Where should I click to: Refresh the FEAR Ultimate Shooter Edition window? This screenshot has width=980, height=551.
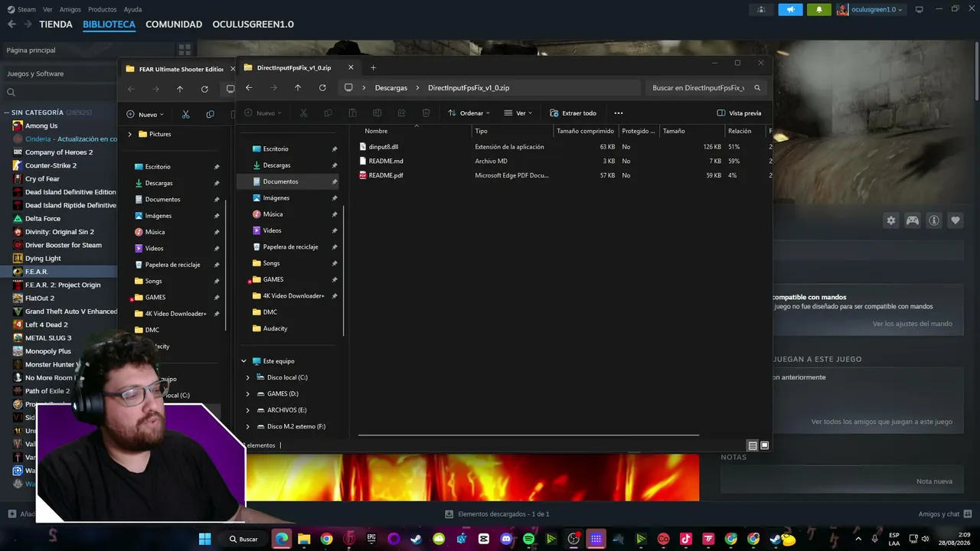[204, 89]
